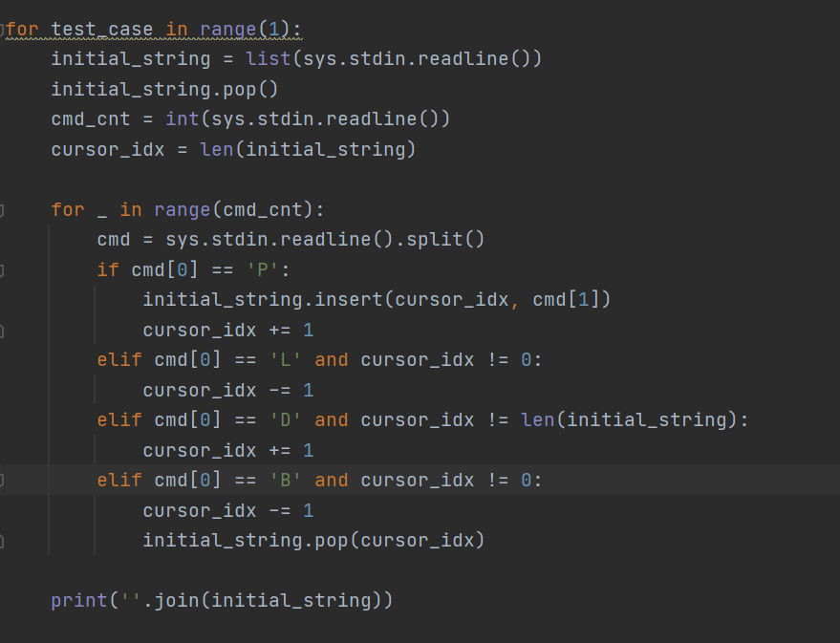Click 'range(cmd_cnt)' in the inner for loop
The height and width of the screenshot is (643, 840).
[x=233, y=209]
